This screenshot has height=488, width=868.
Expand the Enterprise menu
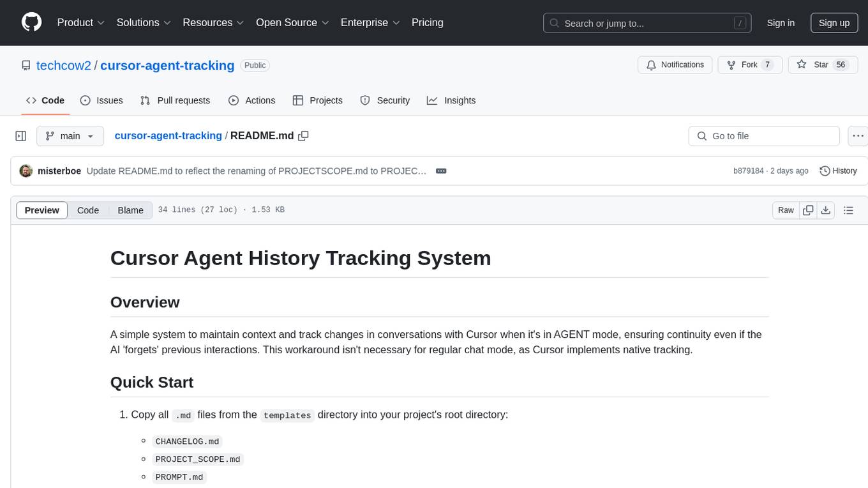370,22
